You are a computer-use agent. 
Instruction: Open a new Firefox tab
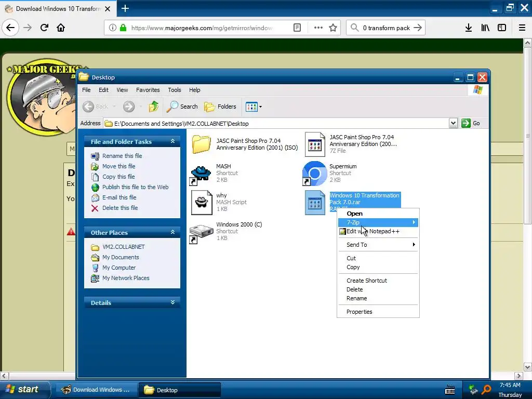(x=125, y=8)
